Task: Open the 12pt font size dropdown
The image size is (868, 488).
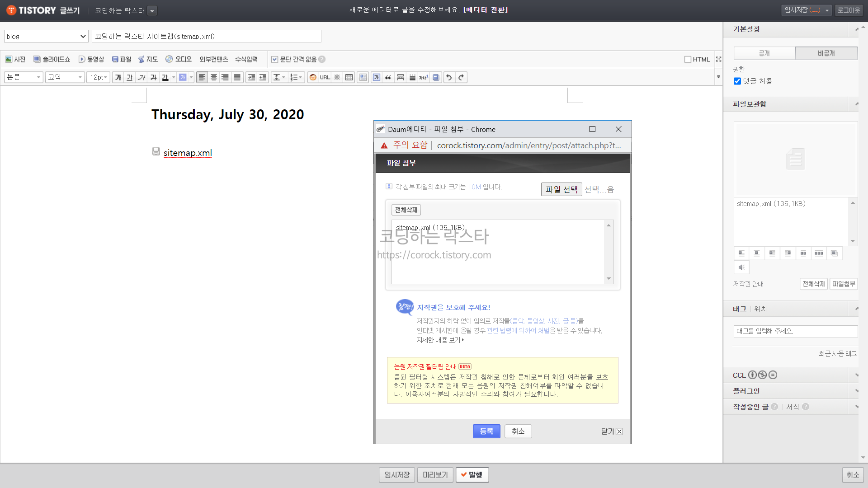Action: [98, 77]
